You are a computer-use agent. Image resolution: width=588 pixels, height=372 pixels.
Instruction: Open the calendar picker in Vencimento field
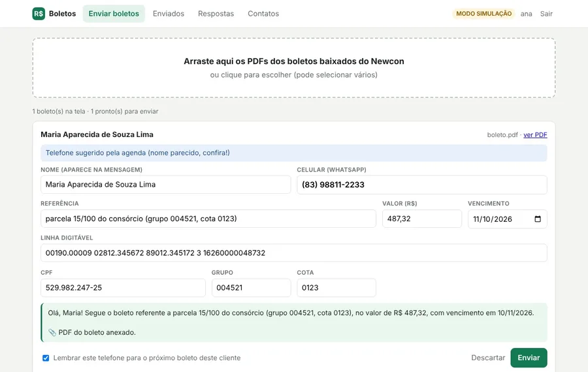pos(538,219)
